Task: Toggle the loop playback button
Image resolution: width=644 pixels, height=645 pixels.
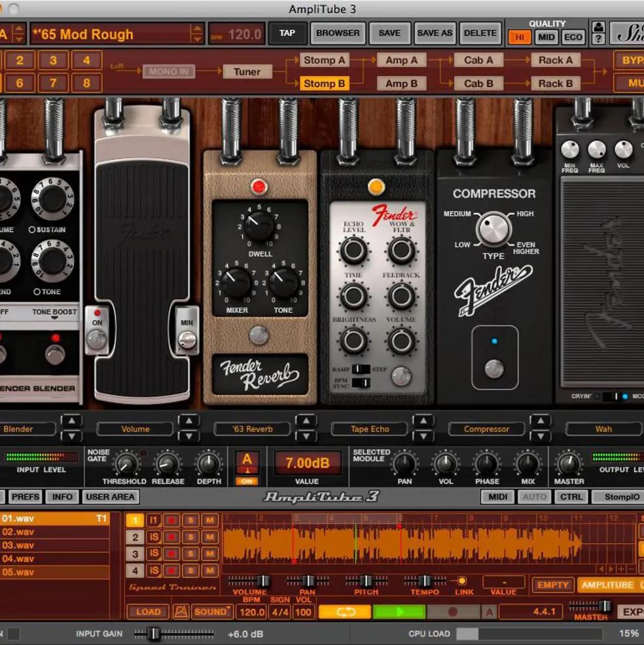Action: pos(346,612)
